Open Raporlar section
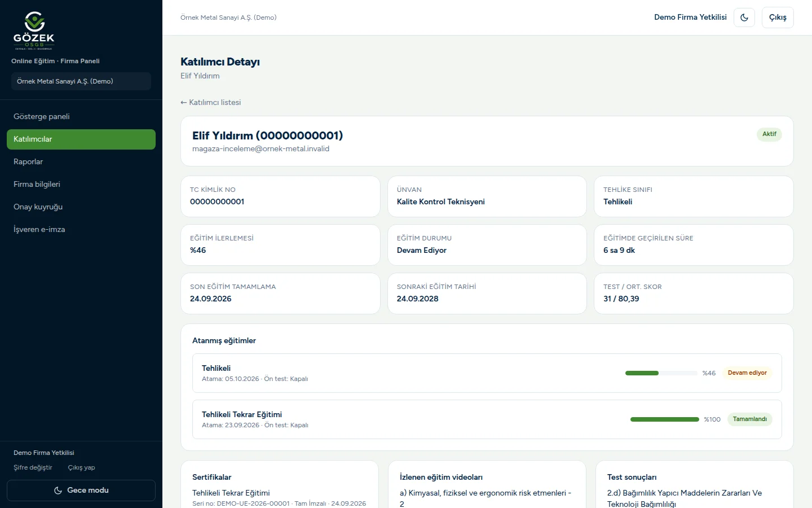 pyautogui.click(x=81, y=162)
